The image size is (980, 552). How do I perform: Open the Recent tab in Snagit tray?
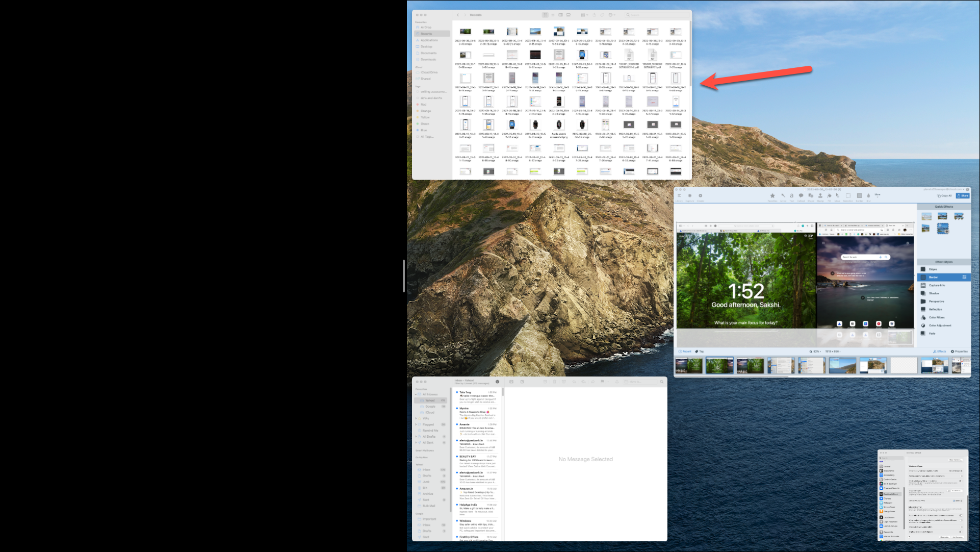[x=684, y=352]
